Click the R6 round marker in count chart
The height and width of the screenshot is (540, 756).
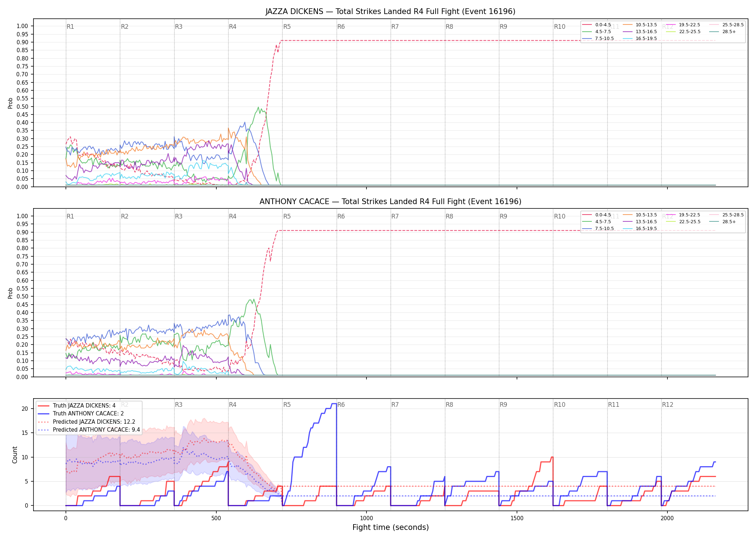coord(341,405)
